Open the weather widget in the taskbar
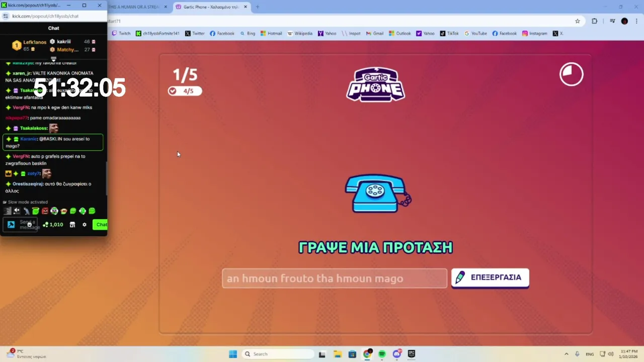Viewport: 644px width, 362px height. click(26, 354)
